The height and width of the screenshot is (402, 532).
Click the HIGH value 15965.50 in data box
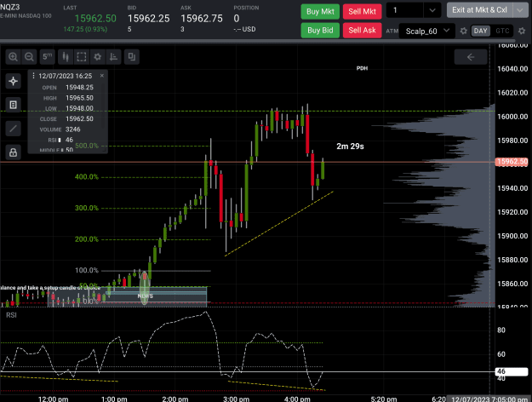[x=79, y=98]
